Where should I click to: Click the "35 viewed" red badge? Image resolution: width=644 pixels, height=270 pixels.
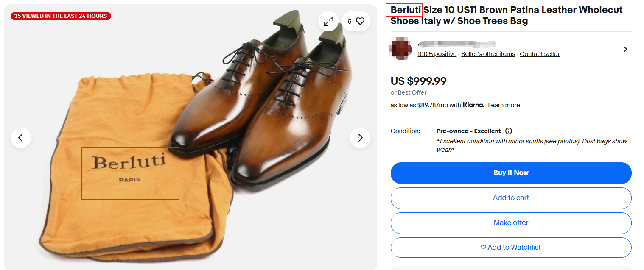61,16
